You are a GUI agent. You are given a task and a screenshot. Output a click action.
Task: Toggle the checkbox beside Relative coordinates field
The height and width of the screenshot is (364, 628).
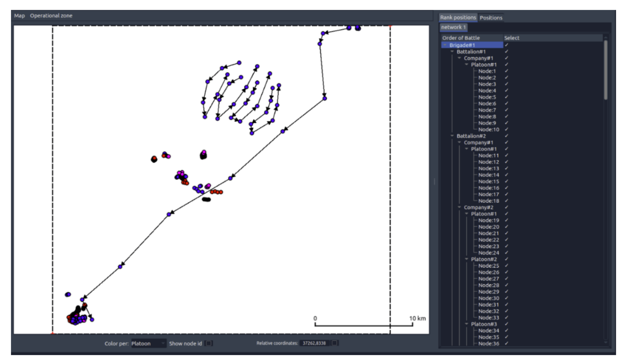pos(335,343)
